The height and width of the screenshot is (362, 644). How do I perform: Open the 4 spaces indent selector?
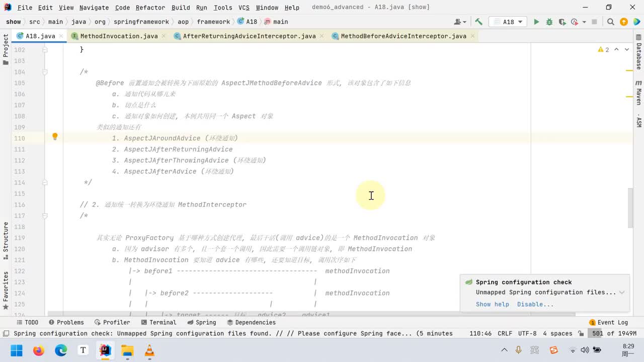click(557, 333)
